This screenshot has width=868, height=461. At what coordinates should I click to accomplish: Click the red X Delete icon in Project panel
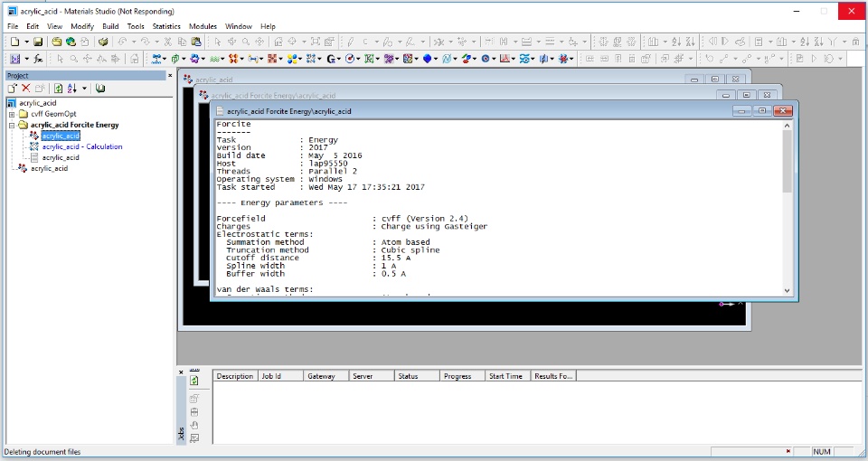point(25,89)
